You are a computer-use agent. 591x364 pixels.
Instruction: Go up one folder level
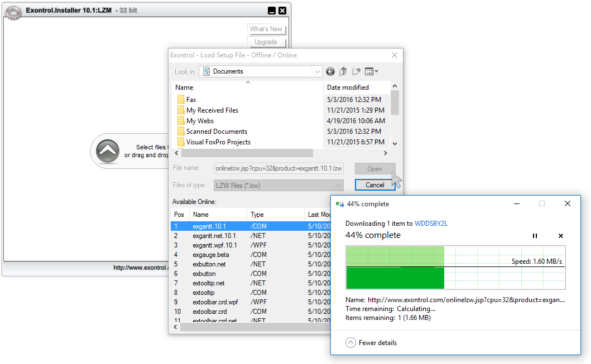tap(343, 71)
